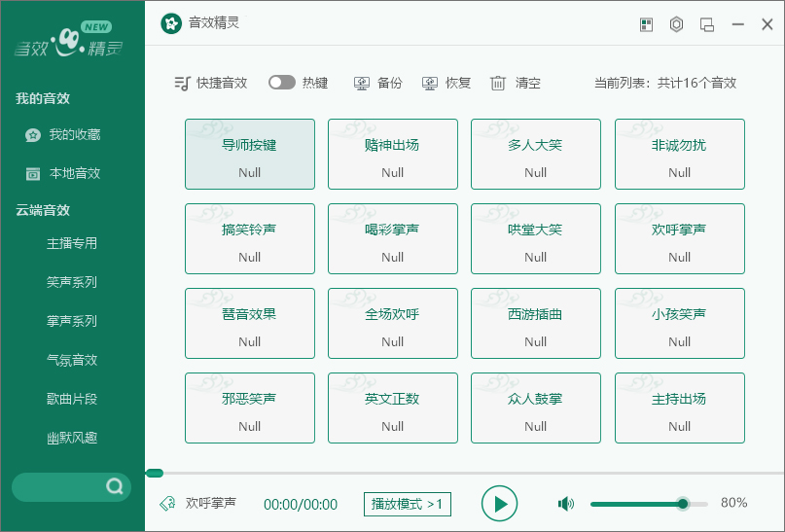Select 歌曲片段 cloud category
Screen dimensions: 785x532
[x=72, y=400]
